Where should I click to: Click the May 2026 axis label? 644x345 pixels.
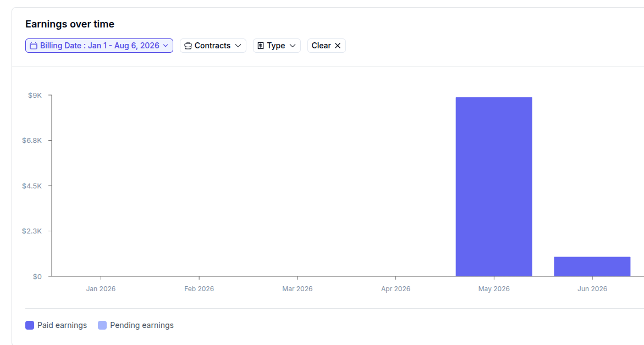coord(494,289)
